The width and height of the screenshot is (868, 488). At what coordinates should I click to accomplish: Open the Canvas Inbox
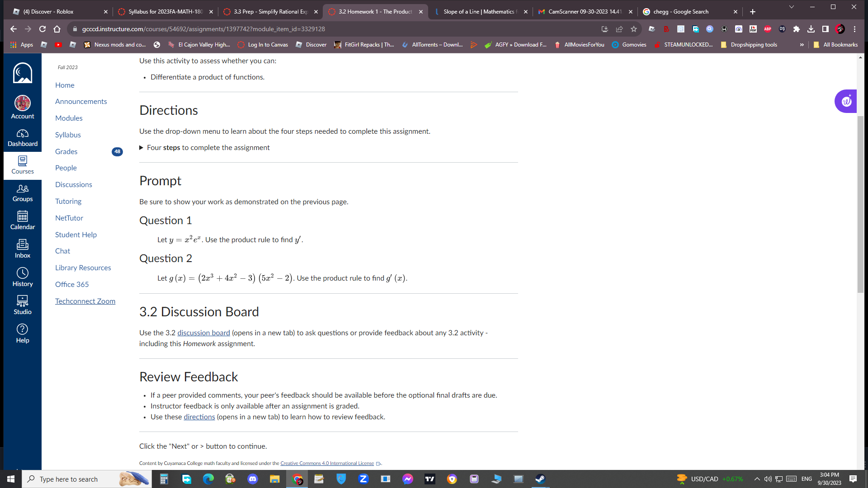[x=23, y=249]
